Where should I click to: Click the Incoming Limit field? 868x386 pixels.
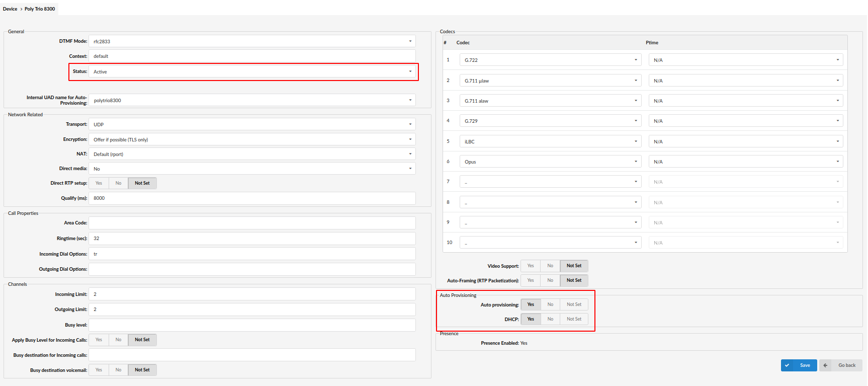coord(252,294)
